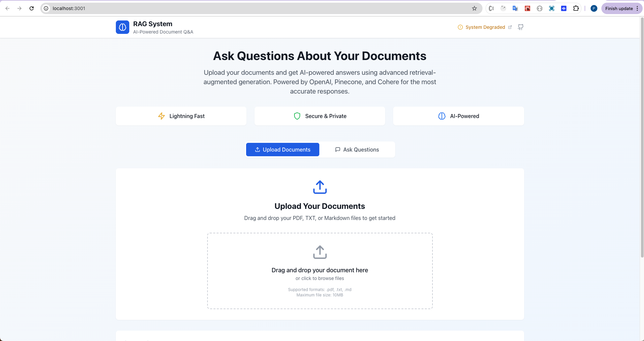Bookmark this page with the star icon
The width and height of the screenshot is (644, 341).
pos(474,8)
